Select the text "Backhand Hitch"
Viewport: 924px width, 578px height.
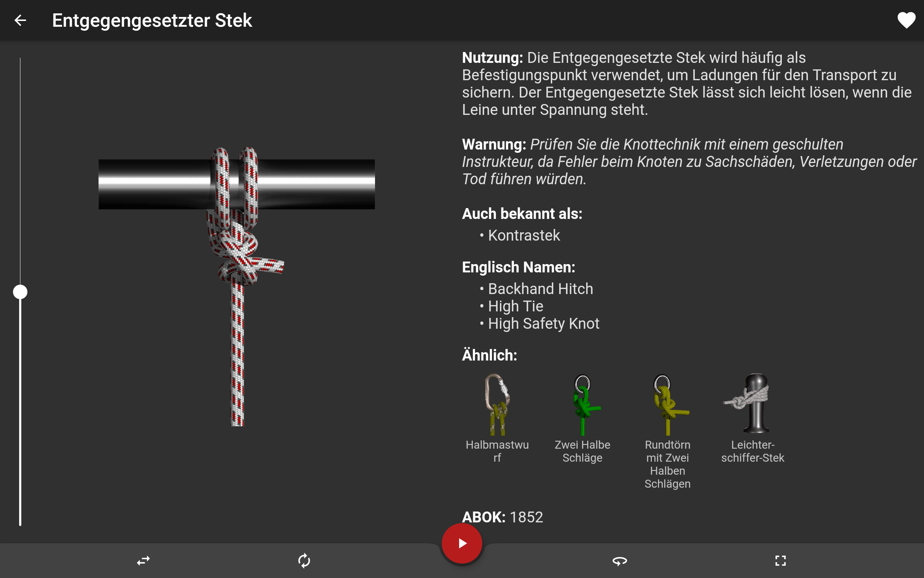tap(541, 289)
